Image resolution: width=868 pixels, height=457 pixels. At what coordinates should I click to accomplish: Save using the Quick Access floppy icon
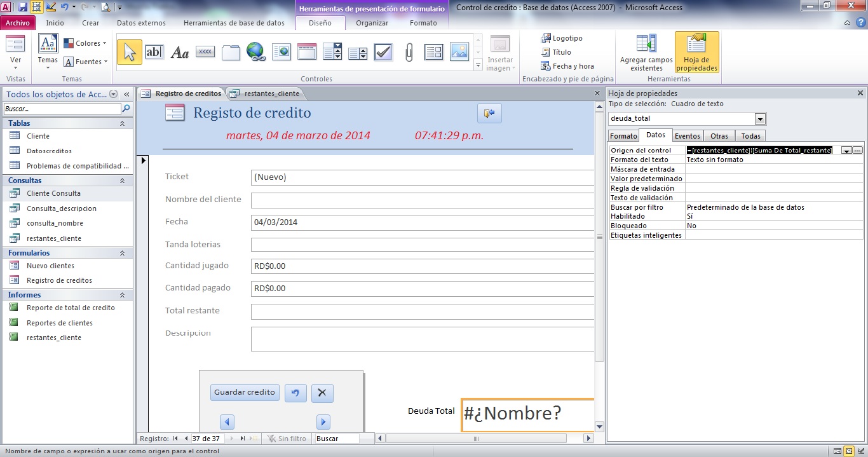coord(23,7)
